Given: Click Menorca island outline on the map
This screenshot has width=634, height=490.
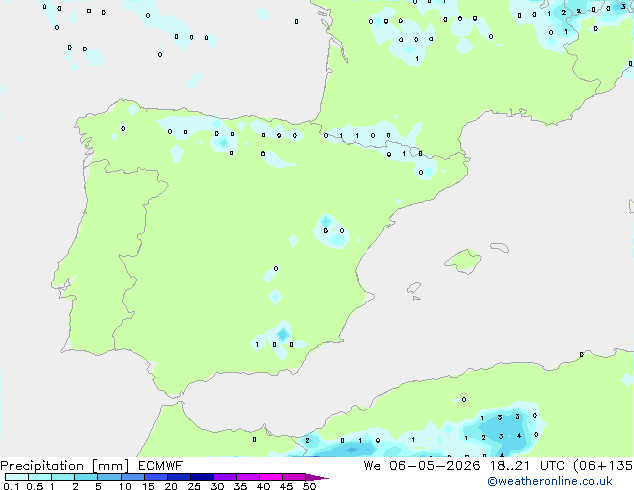Looking at the screenshot, I should pyautogui.click(x=500, y=247).
